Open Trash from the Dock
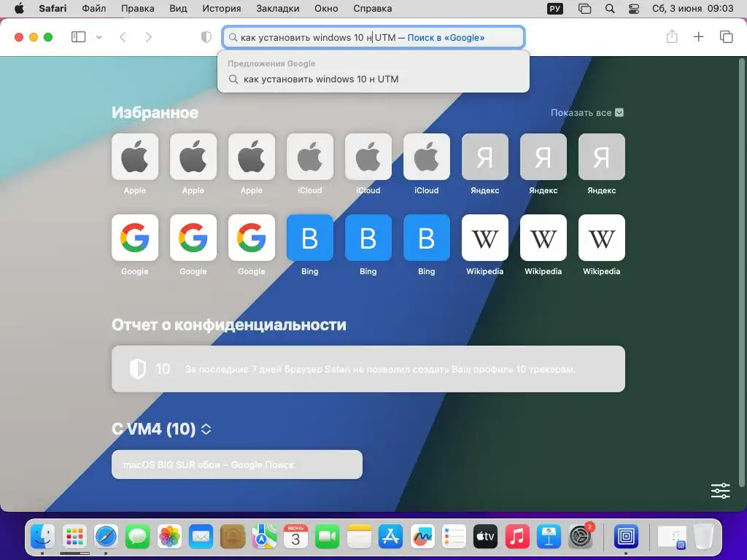The image size is (747, 560). click(x=703, y=537)
